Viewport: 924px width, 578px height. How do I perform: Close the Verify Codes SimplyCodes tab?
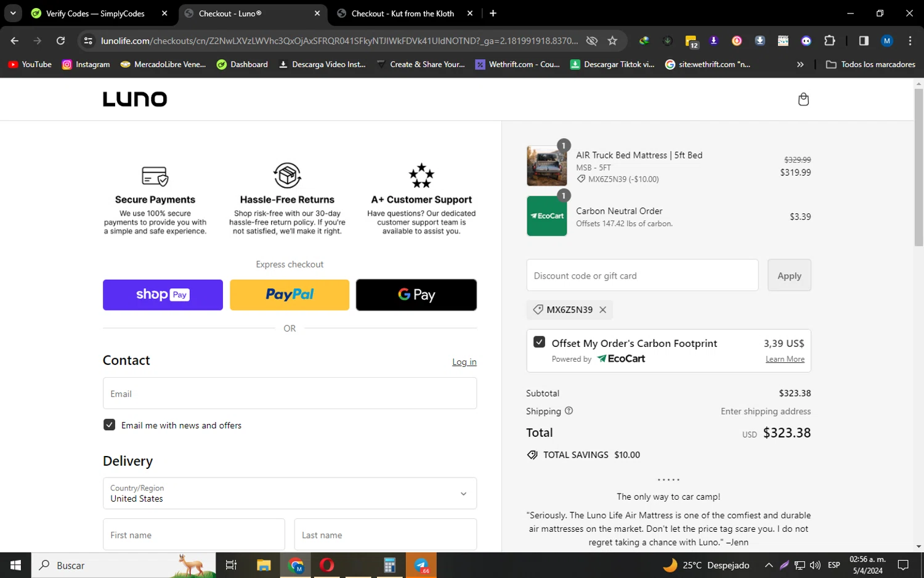164,13
